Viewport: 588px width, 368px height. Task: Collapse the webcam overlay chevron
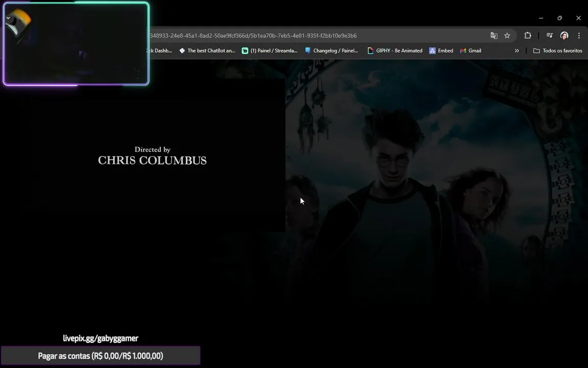[x=8, y=18]
